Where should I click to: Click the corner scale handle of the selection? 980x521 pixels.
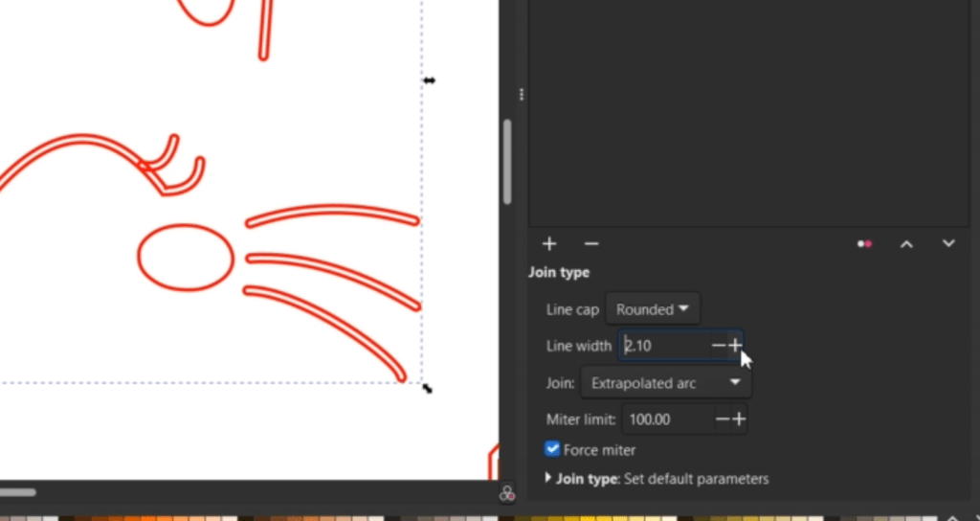coord(427,388)
